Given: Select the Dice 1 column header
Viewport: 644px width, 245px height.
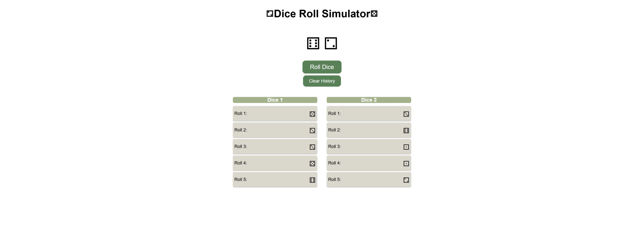Looking at the screenshot, I should coord(275,100).
